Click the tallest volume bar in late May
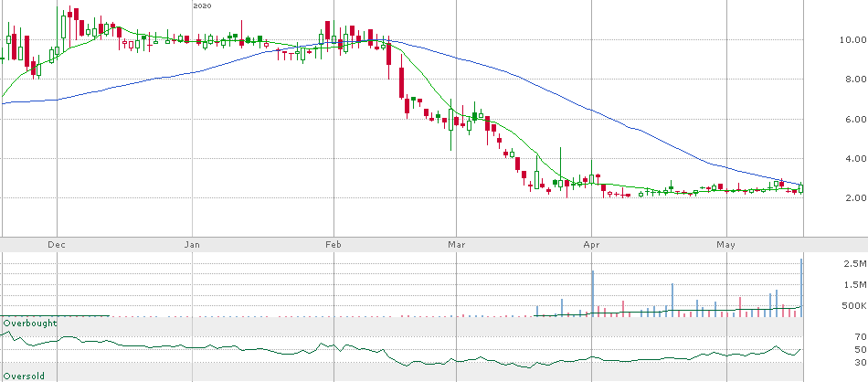Viewport: 868px width, 382px height. (x=801, y=288)
